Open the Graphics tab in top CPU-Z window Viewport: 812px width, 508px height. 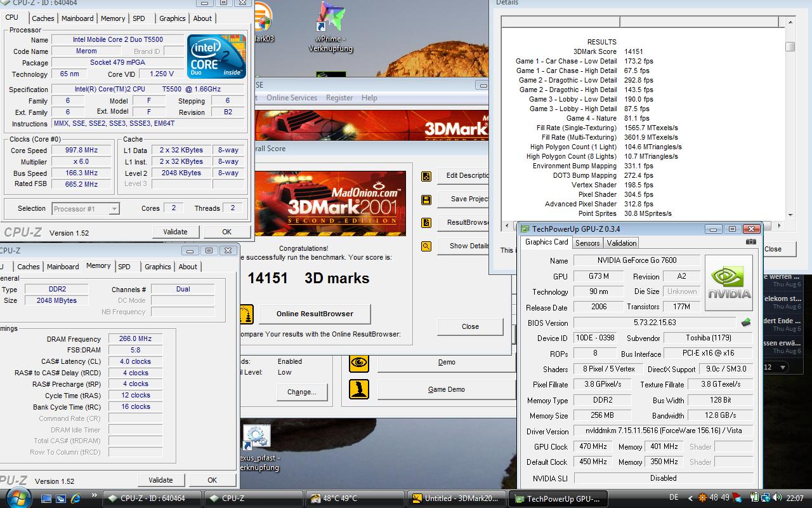(x=173, y=18)
